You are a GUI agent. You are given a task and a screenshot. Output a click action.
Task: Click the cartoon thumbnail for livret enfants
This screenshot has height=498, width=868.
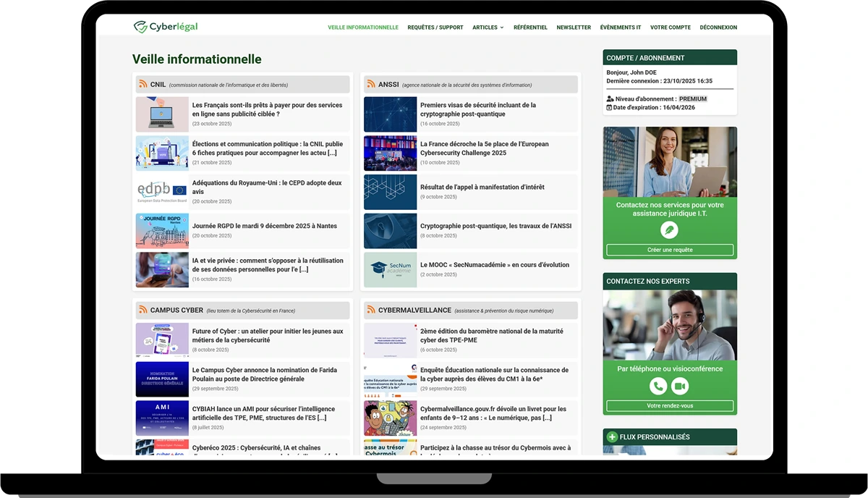[x=391, y=418]
